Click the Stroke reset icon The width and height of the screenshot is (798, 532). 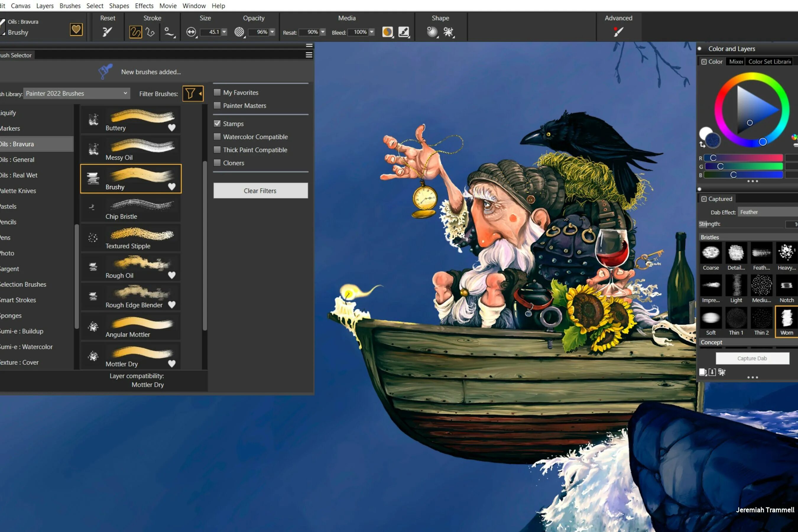click(x=107, y=31)
